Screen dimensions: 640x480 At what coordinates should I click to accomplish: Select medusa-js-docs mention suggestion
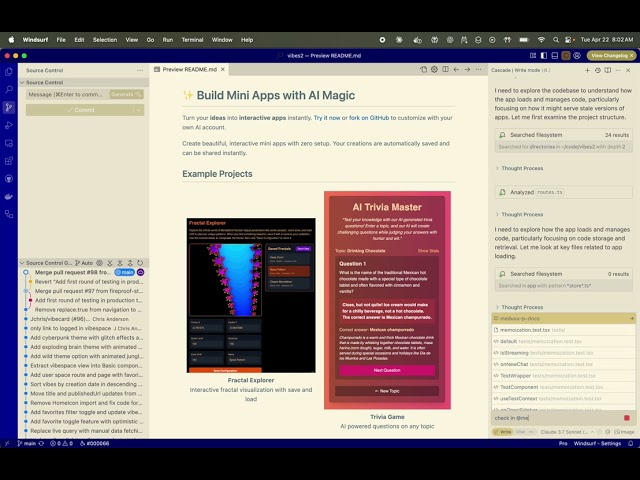click(564, 318)
